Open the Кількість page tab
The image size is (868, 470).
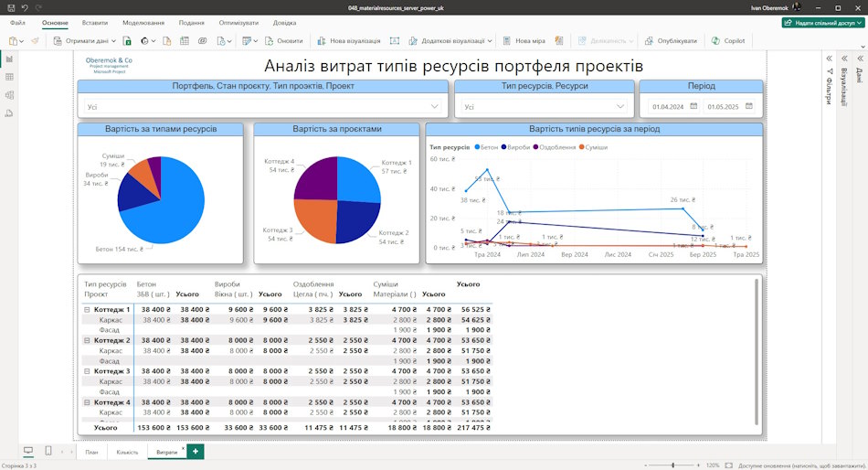pos(127,453)
